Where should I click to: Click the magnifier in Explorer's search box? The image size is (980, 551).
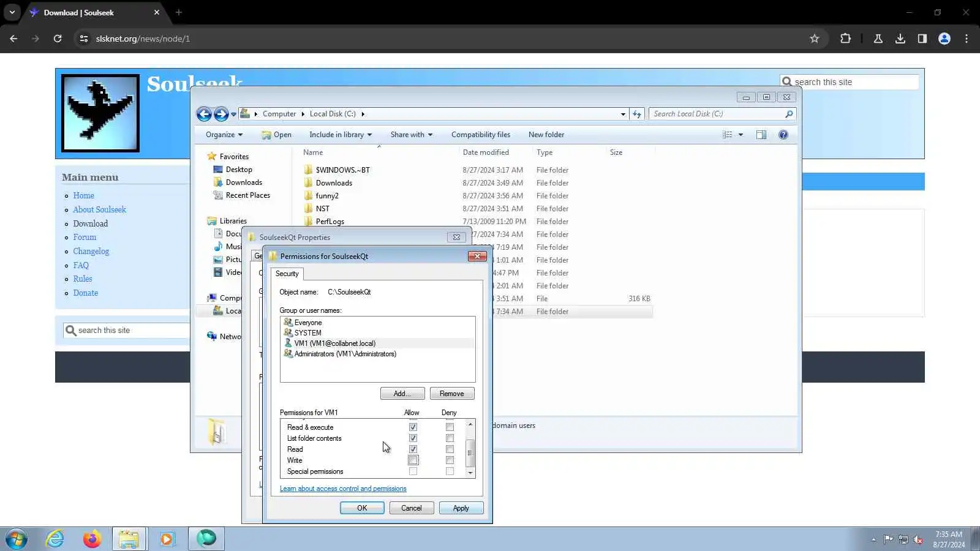pos(789,114)
